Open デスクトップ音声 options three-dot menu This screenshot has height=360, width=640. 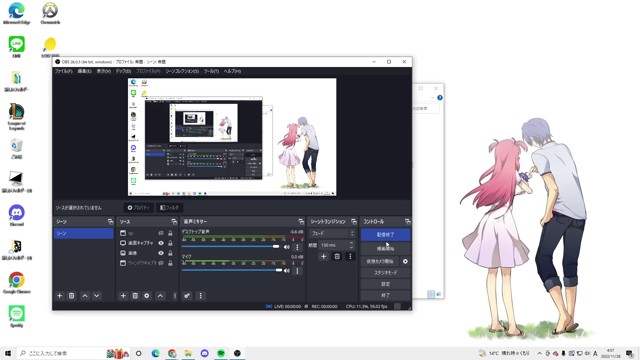(297, 247)
